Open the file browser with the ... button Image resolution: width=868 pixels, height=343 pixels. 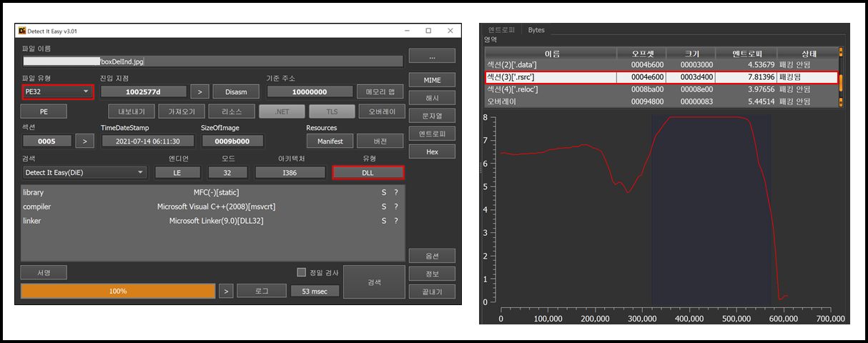[431, 56]
